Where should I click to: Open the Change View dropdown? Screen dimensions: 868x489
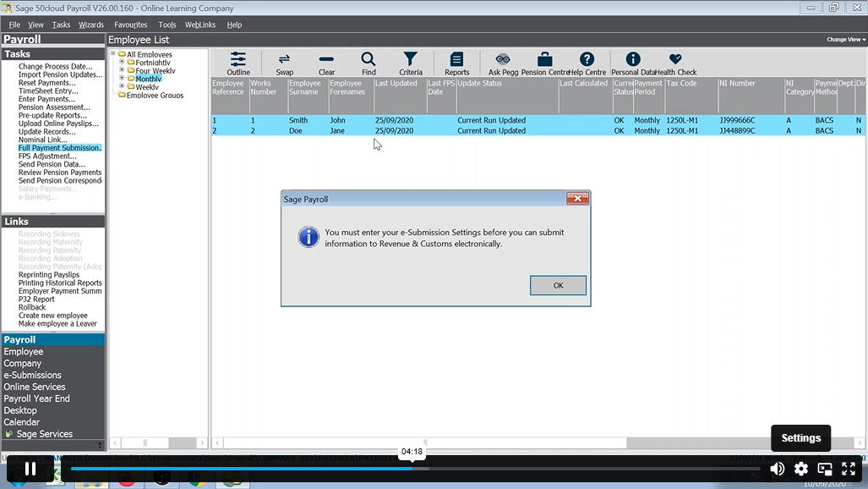(845, 40)
